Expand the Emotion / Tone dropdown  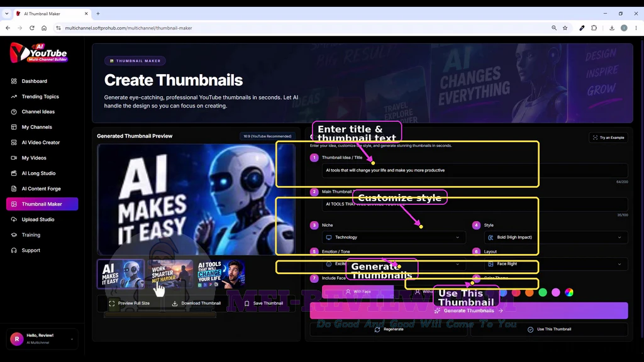click(394, 264)
